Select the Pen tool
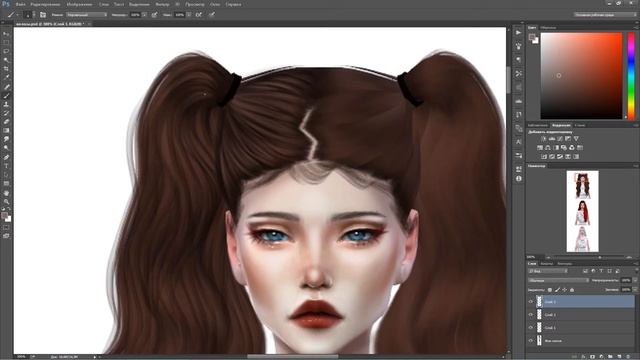 [6, 158]
